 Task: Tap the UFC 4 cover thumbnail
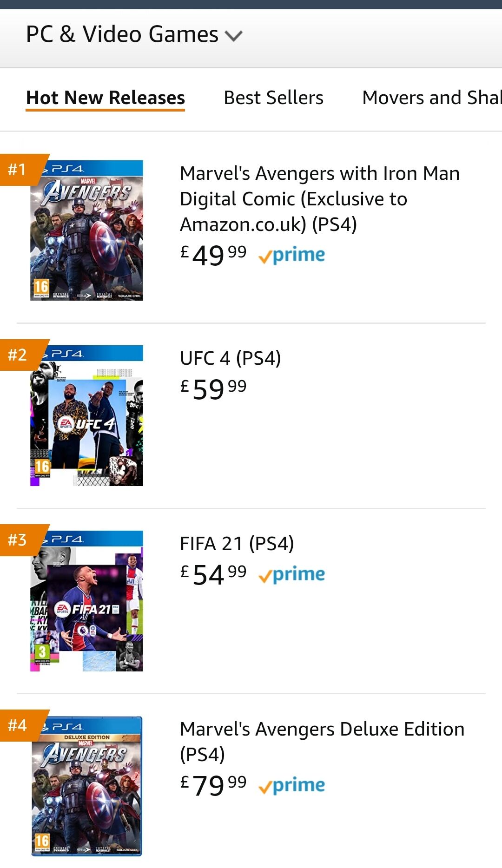87,416
